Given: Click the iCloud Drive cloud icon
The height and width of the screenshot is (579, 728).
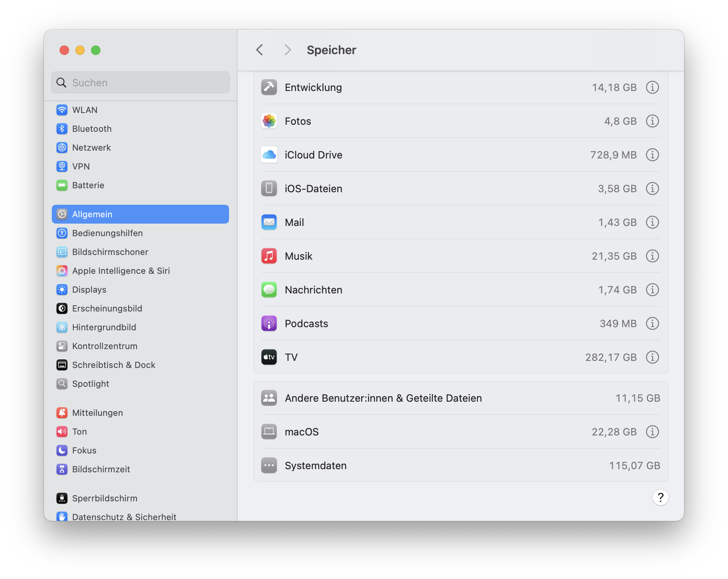Looking at the screenshot, I should click(269, 155).
